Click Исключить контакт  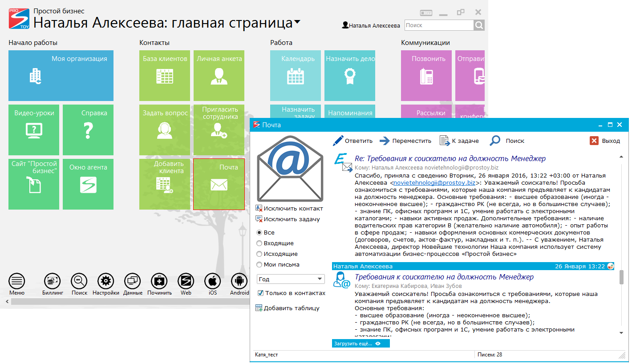click(289, 208)
